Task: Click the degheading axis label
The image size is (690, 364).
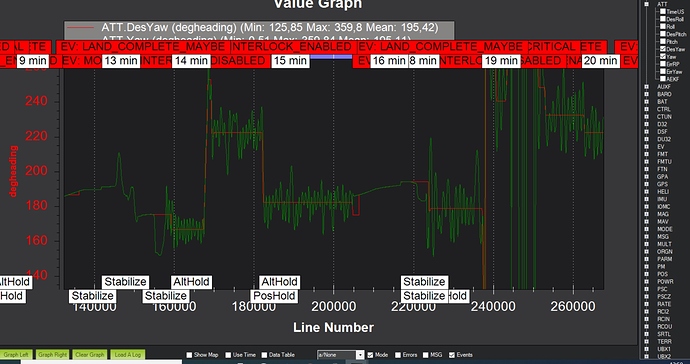Action: point(14,172)
